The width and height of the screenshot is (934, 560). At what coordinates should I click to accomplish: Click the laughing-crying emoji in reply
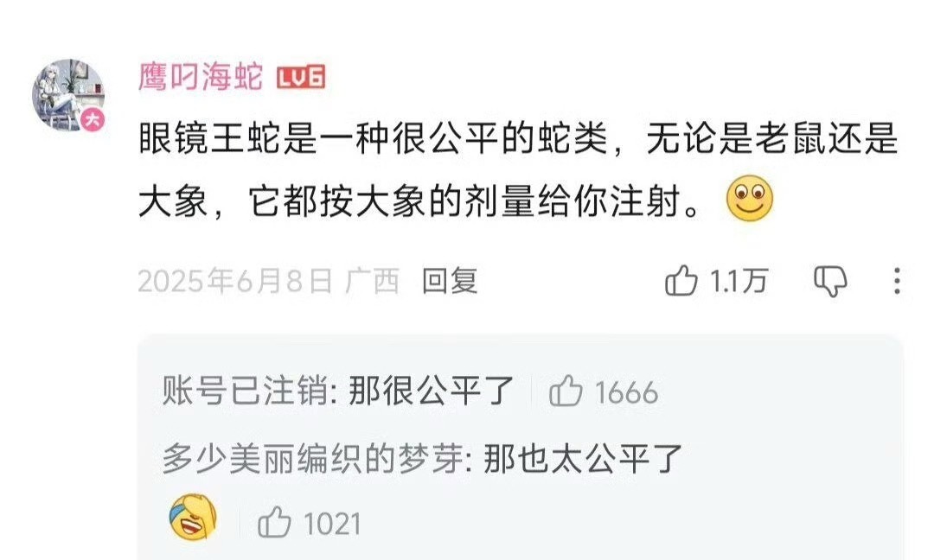click(193, 517)
